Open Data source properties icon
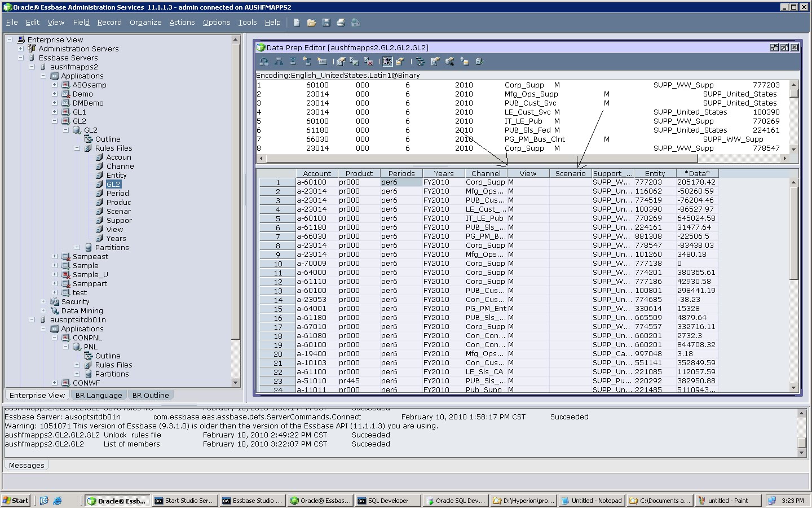Image resolution: width=812 pixels, height=508 pixels. coord(465,62)
